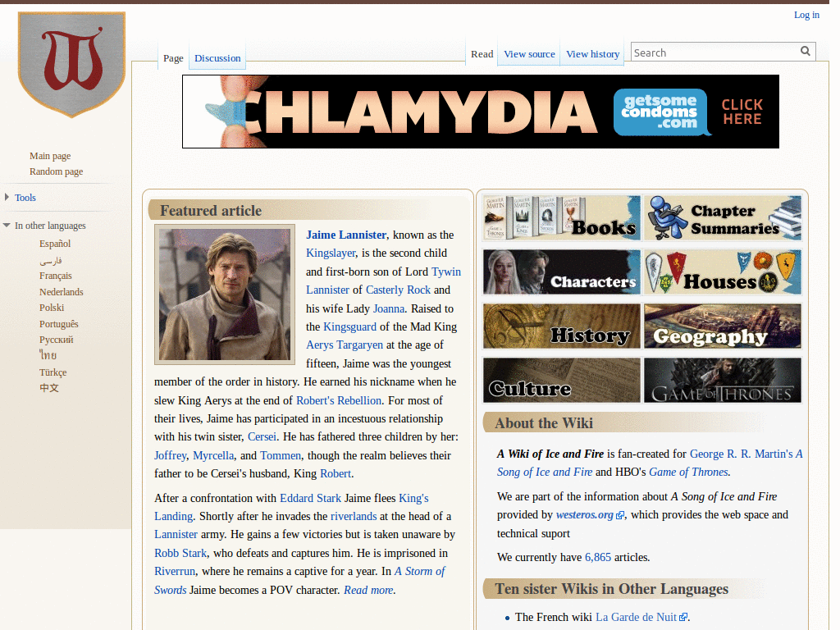The width and height of the screenshot is (840, 630).
Task: Click the Read more link
Action: point(368,590)
